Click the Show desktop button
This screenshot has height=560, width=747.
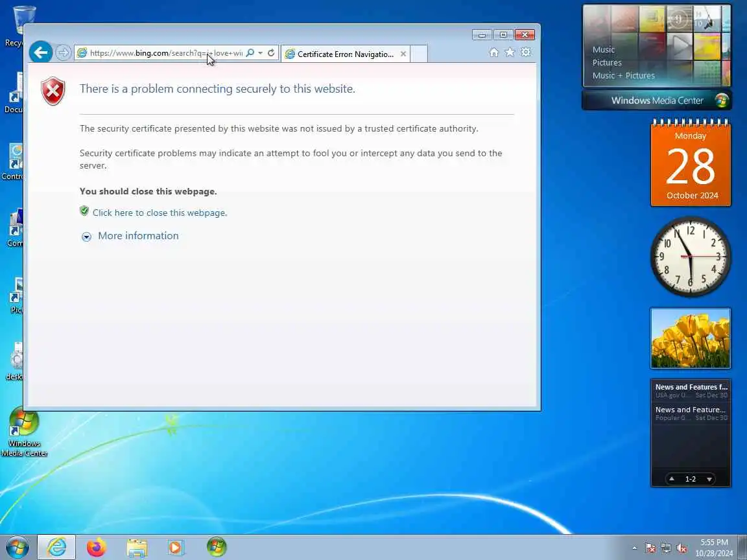coord(742,548)
